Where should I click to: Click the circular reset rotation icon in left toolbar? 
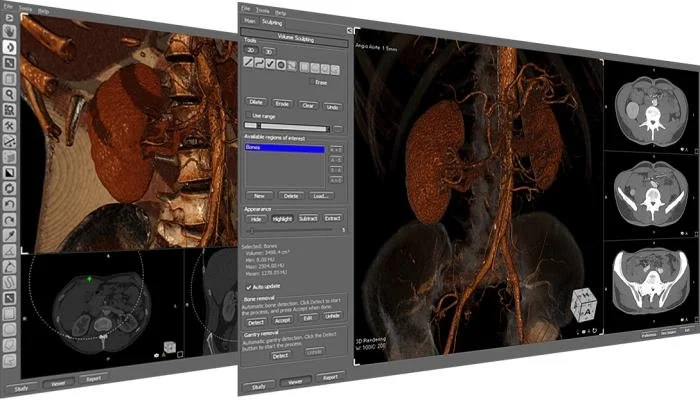[9, 188]
